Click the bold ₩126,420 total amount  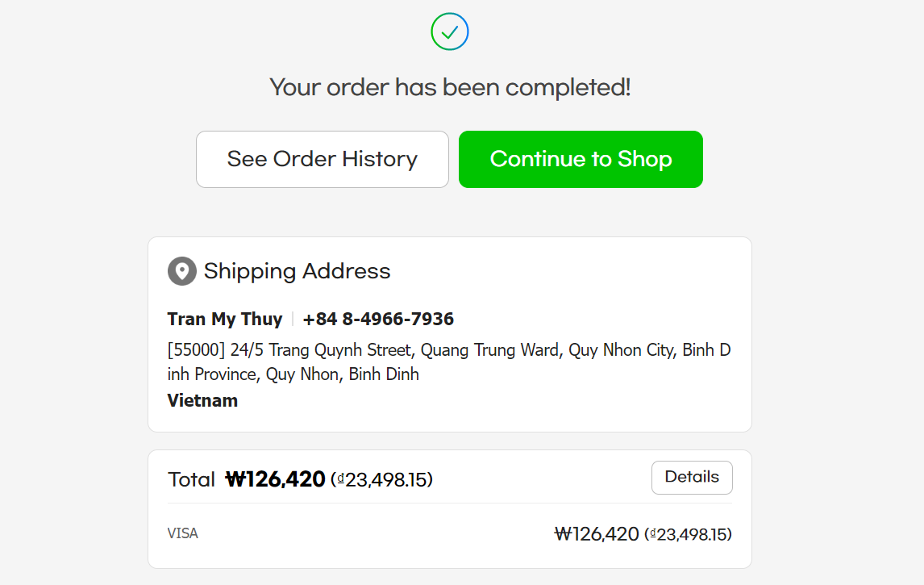point(275,480)
